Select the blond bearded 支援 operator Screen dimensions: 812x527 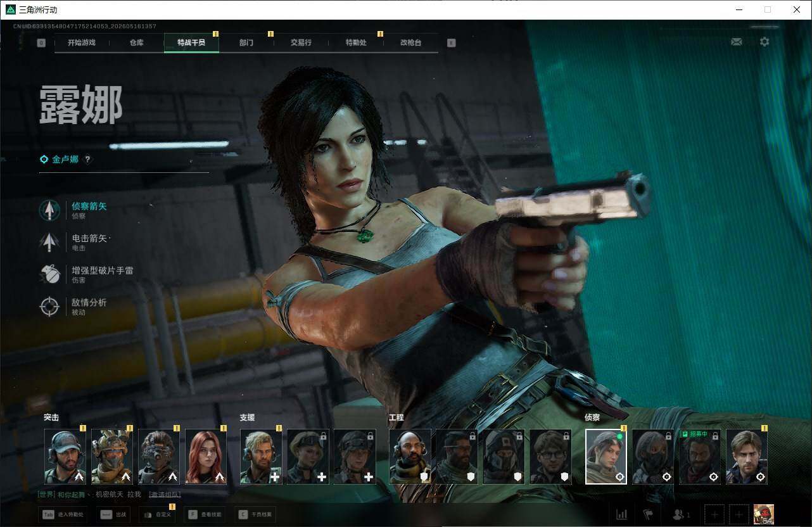click(261, 457)
